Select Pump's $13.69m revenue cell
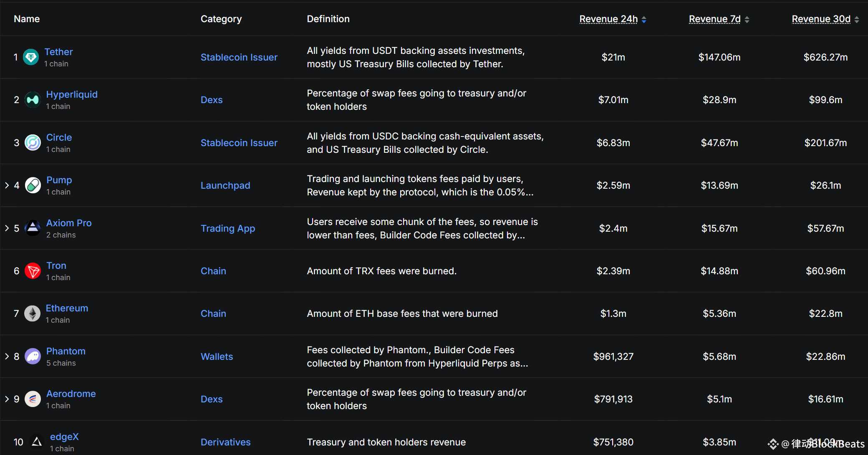Image resolution: width=868 pixels, height=455 pixels. pos(719,185)
